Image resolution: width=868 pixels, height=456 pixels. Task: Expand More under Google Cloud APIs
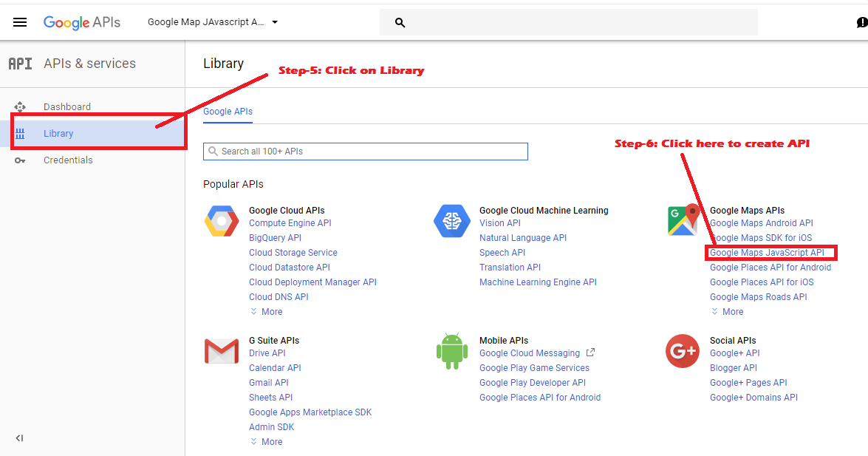(266, 312)
